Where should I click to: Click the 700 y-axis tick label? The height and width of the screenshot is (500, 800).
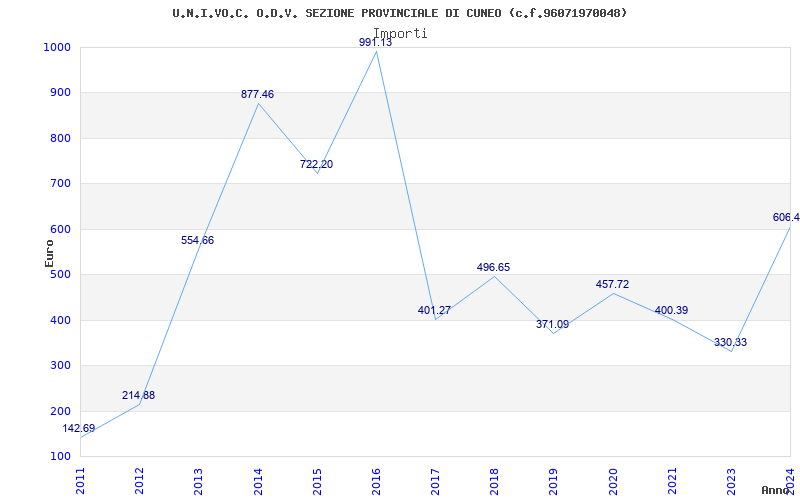tap(60, 184)
